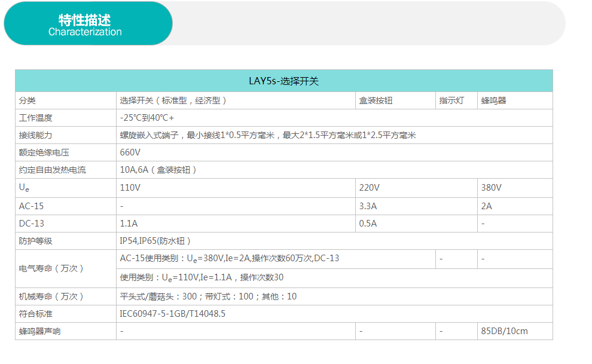592x364 pixels.
Task: Click the 指示灯 column cell
Action: click(451, 100)
